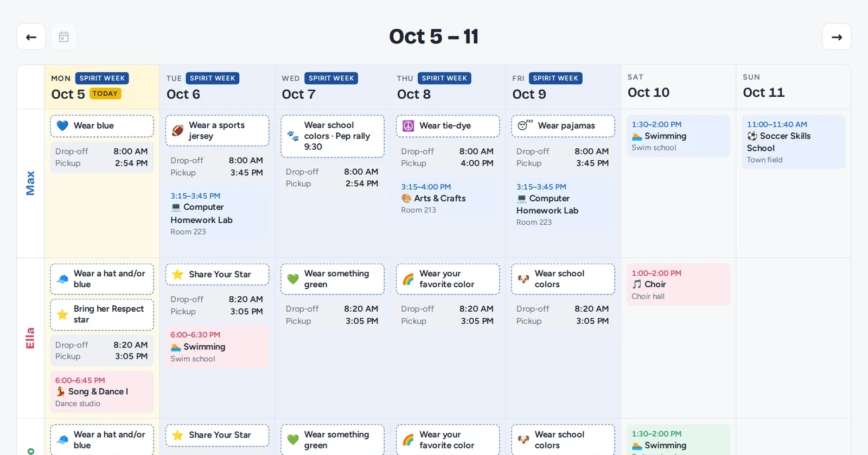Select the Max row label

pos(30,183)
